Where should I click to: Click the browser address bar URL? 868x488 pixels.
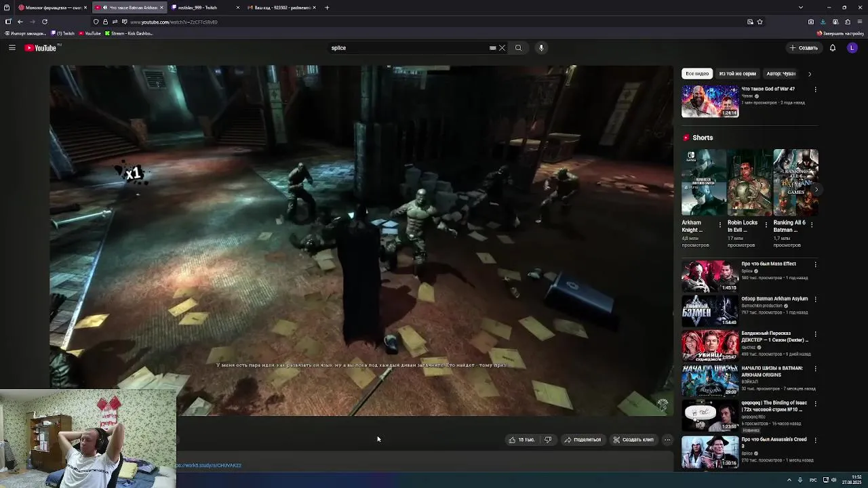[174, 22]
